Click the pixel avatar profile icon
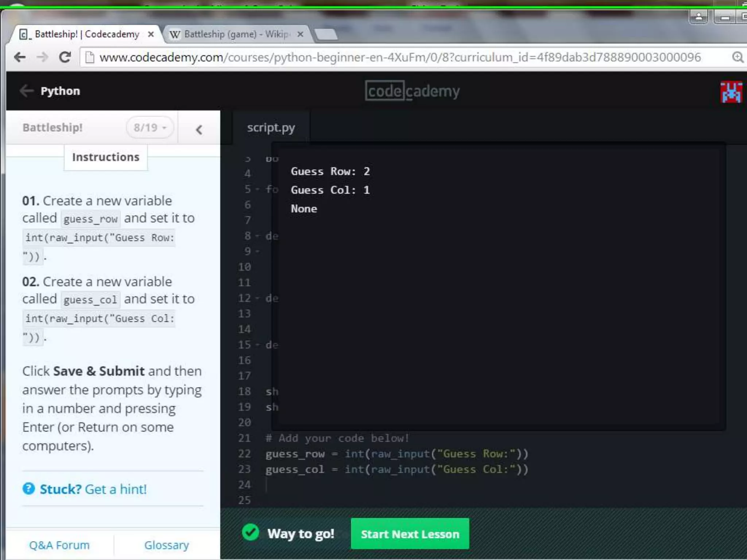 click(x=731, y=92)
